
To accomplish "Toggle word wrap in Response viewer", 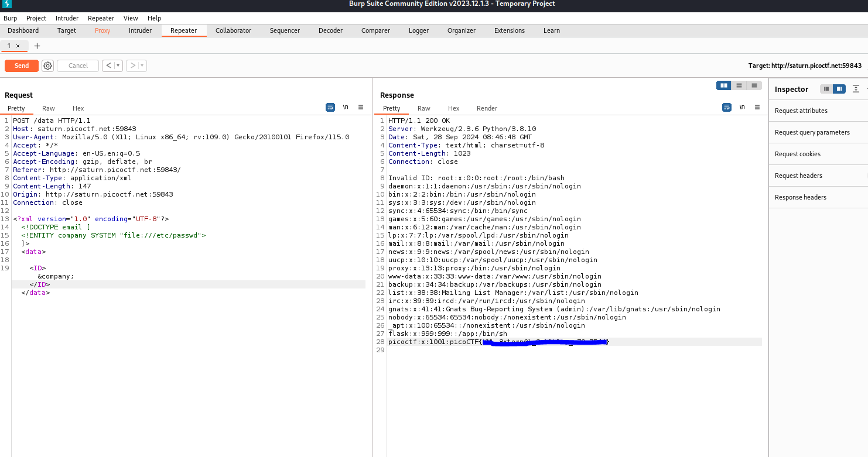I will tap(727, 108).
